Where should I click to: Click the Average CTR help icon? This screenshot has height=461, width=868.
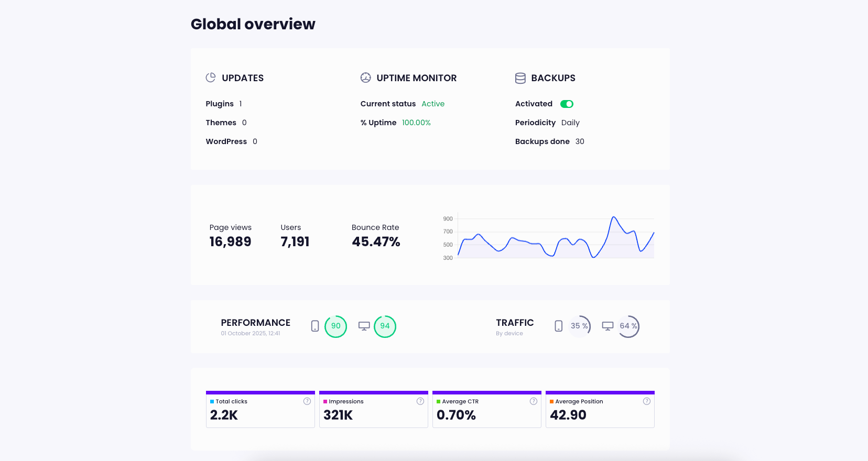coord(534,401)
